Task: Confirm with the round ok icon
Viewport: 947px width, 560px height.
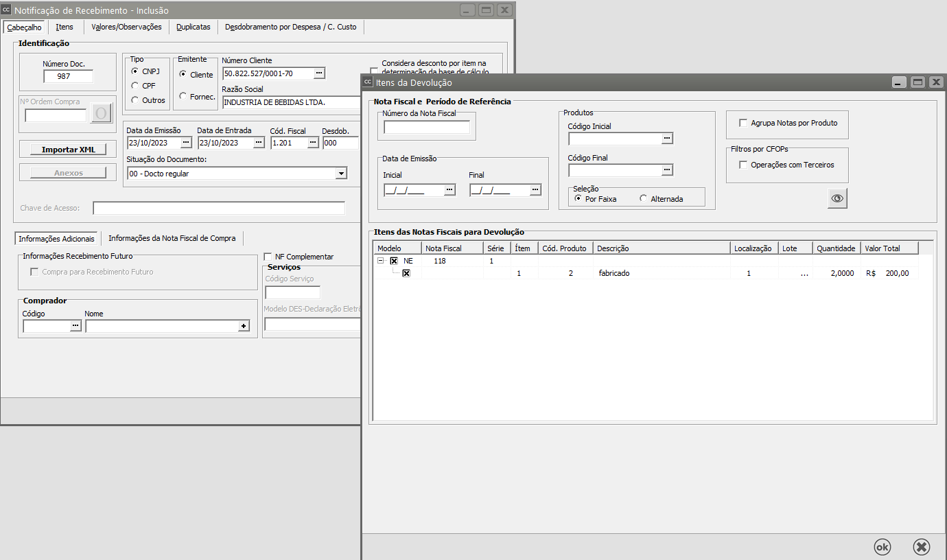Action: coord(882,547)
